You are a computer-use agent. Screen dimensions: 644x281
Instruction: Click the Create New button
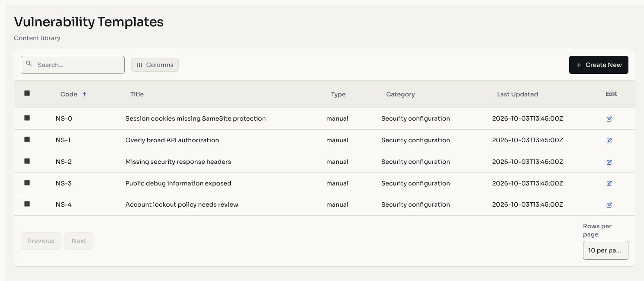599,65
